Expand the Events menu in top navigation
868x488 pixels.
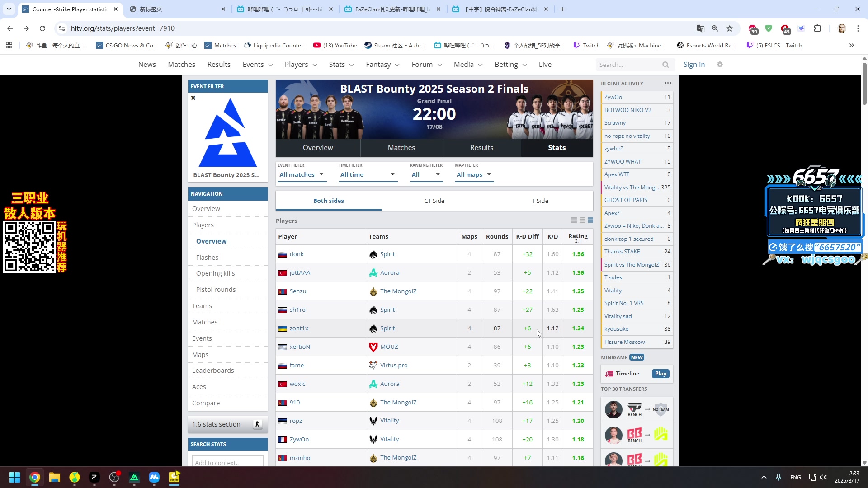coord(258,65)
